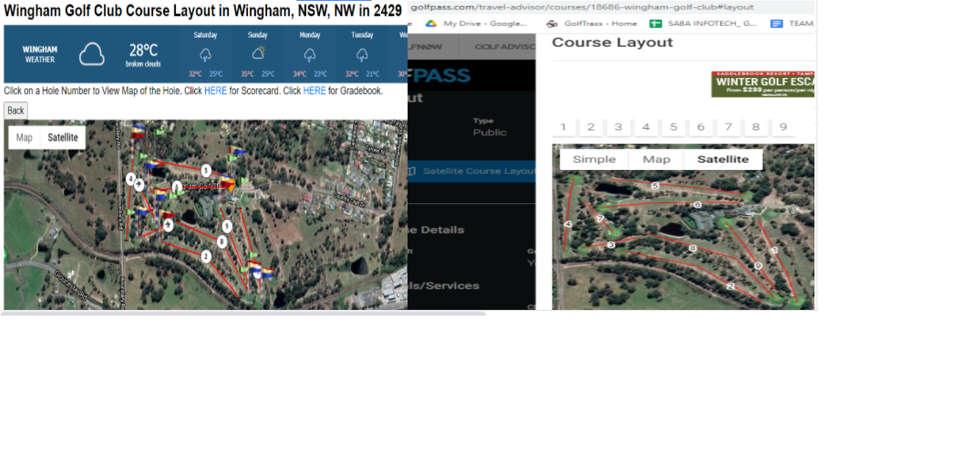
Task: Click Tuesday's rain forecast icon
Action: point(362,54)
